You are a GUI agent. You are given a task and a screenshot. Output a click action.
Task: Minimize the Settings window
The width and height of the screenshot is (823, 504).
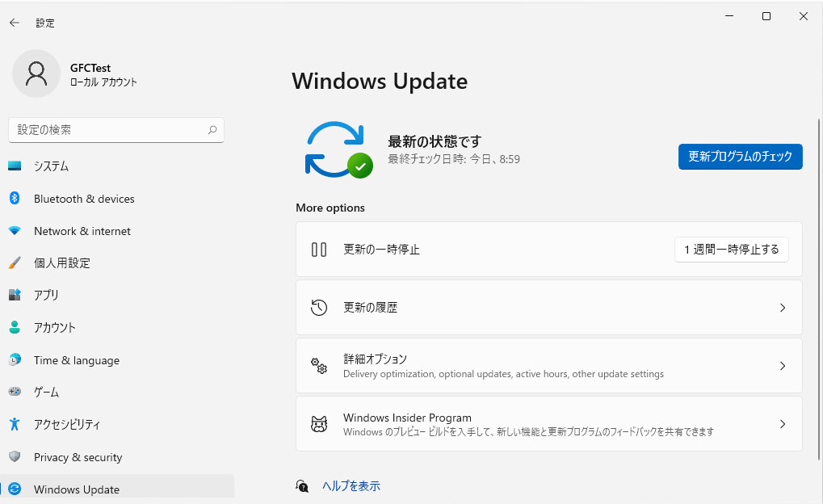729,16
